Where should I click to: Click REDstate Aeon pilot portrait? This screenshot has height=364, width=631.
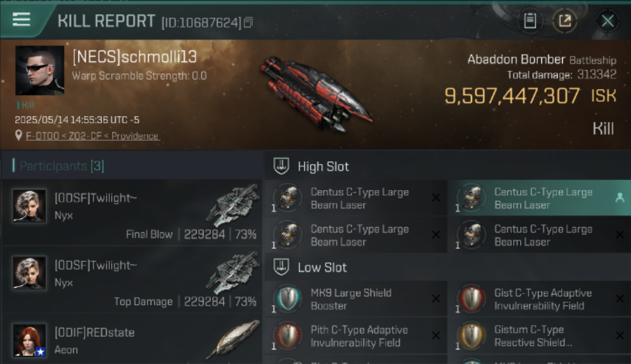pos(29,340)
